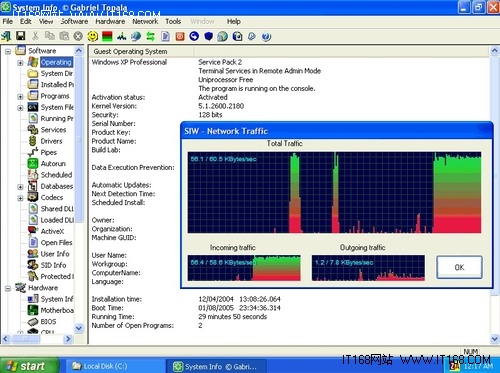Expand the Databases tree node
Image resolution: width=500 pixels, height=373 pixels.
click(20, 187)
